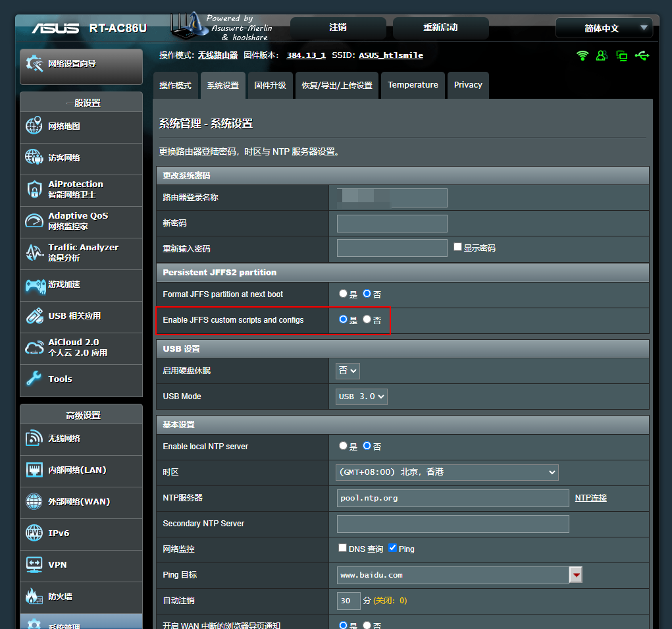Screen dimensions: 672x629
Task: Click the AiCloud 2.0 cloud icon
Action: tap(34, 348)
